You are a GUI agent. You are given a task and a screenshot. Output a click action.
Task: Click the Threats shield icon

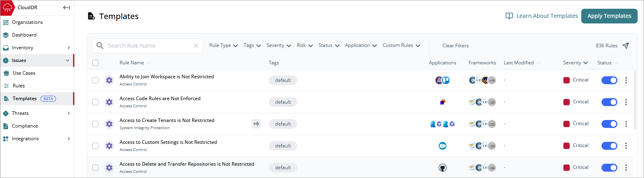(6, 113)
